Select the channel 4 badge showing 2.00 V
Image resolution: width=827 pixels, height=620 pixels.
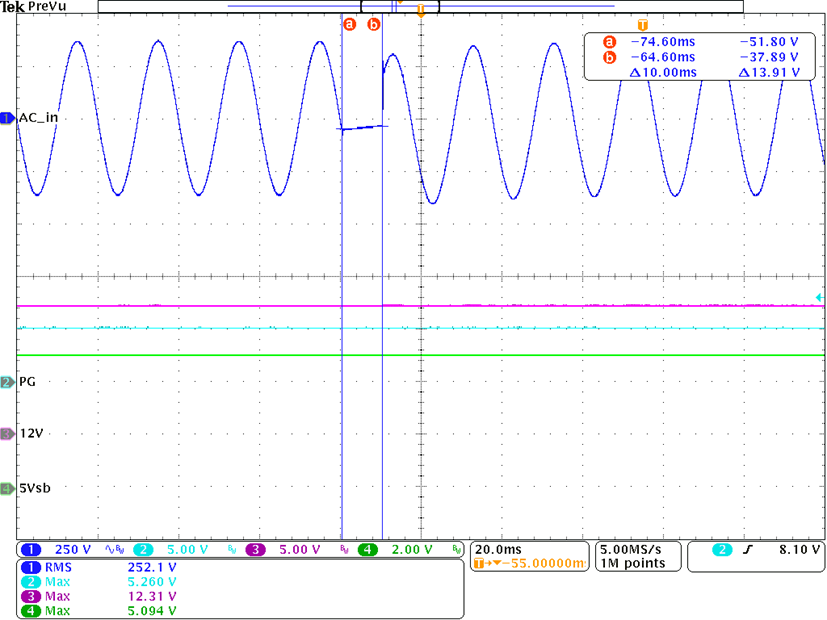pyautogui.click(x=370, y=550)
